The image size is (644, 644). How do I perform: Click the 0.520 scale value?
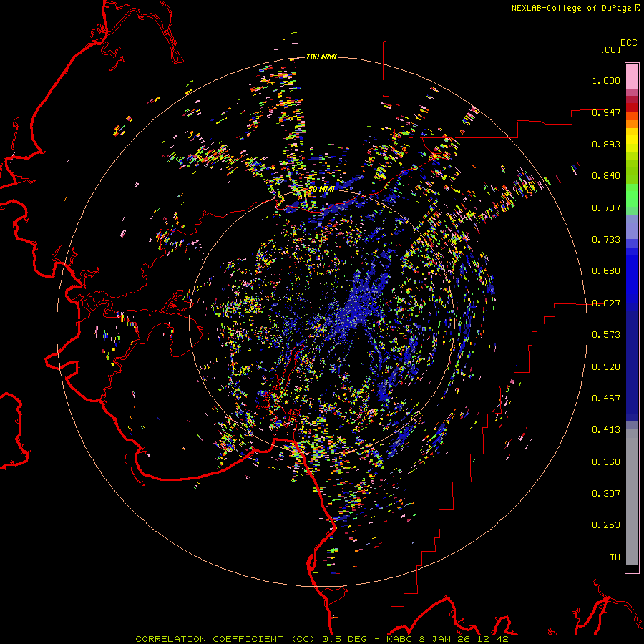(x=606, y=367)
